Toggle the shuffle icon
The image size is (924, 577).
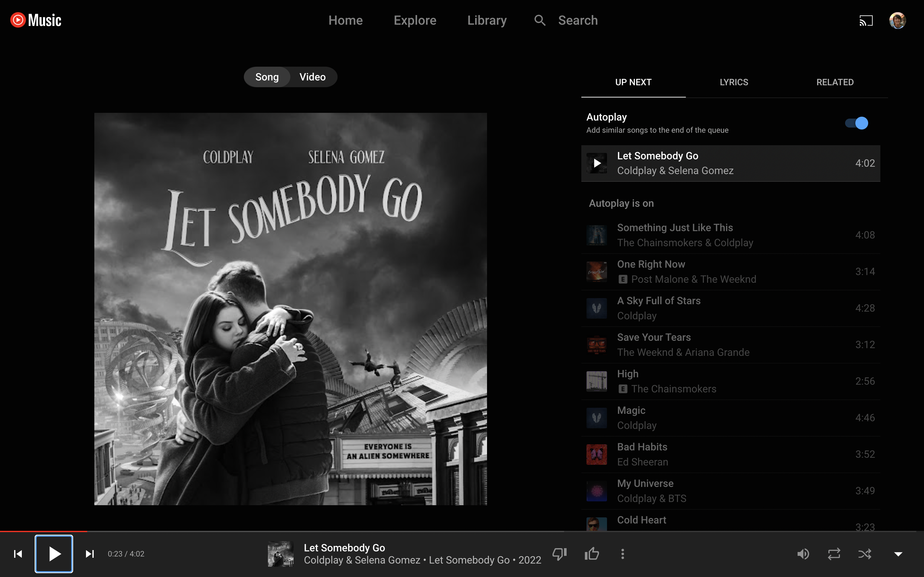point(865,554)
